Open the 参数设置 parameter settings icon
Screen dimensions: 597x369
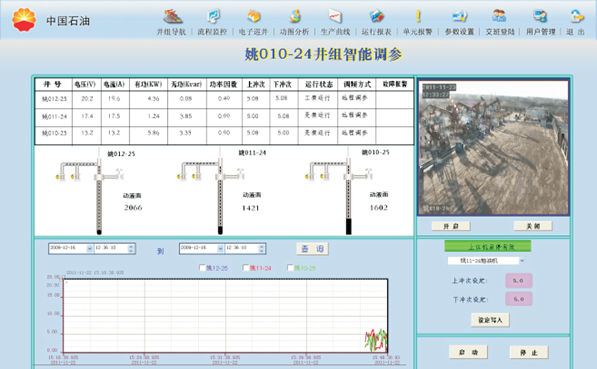460,16
